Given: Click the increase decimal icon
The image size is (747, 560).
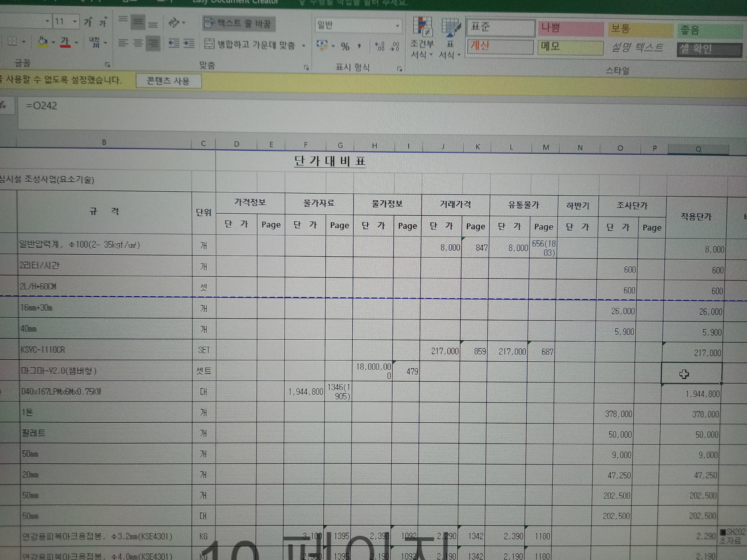Looking at the screenshot, I should click(x=380, y=46).
